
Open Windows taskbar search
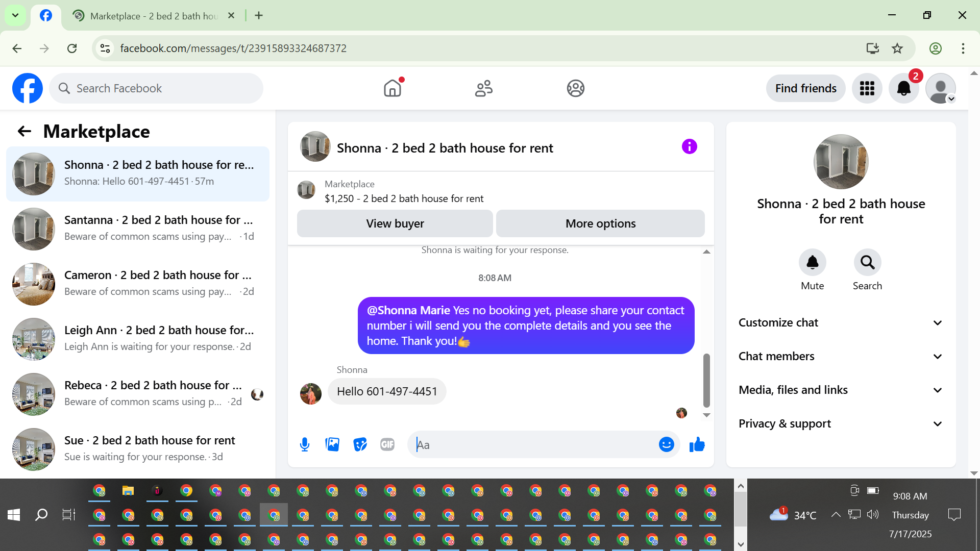(x=41, y=515)
